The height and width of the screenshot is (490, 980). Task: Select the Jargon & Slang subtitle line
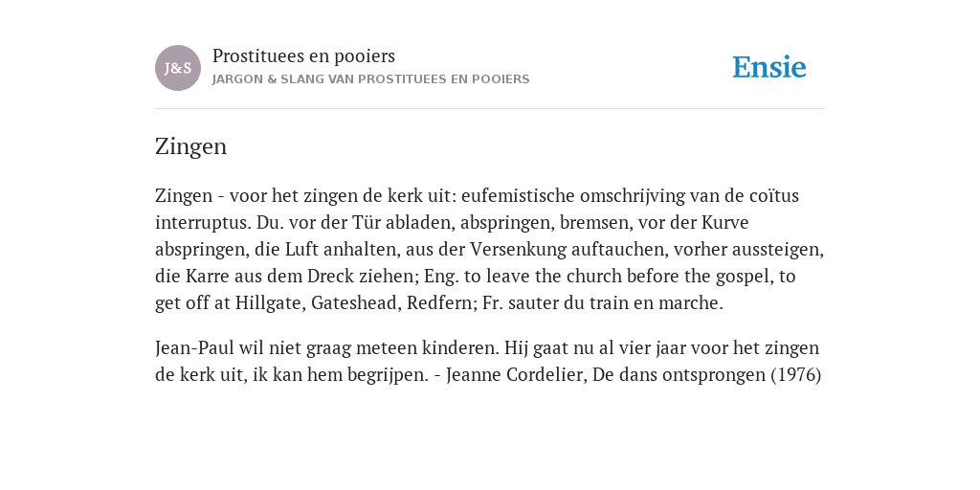[370, 79]
